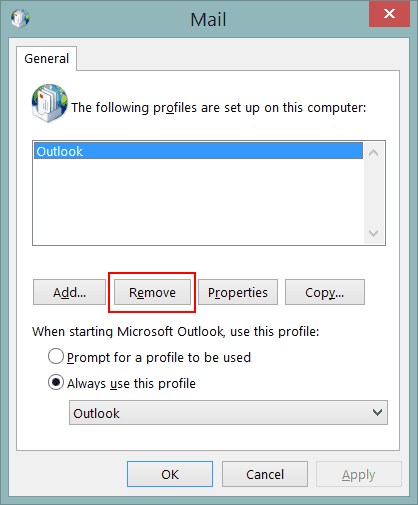Click the Add... button

click(x=69, y=292)
